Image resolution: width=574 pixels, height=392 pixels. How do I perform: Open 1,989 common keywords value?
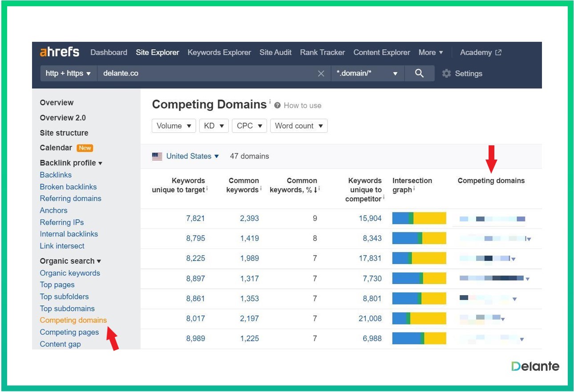coord(250,259)
